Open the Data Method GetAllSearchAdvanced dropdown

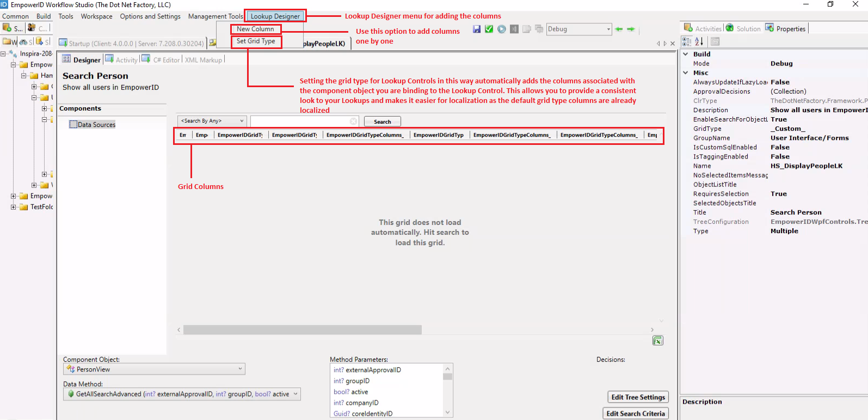pos(182,394)
